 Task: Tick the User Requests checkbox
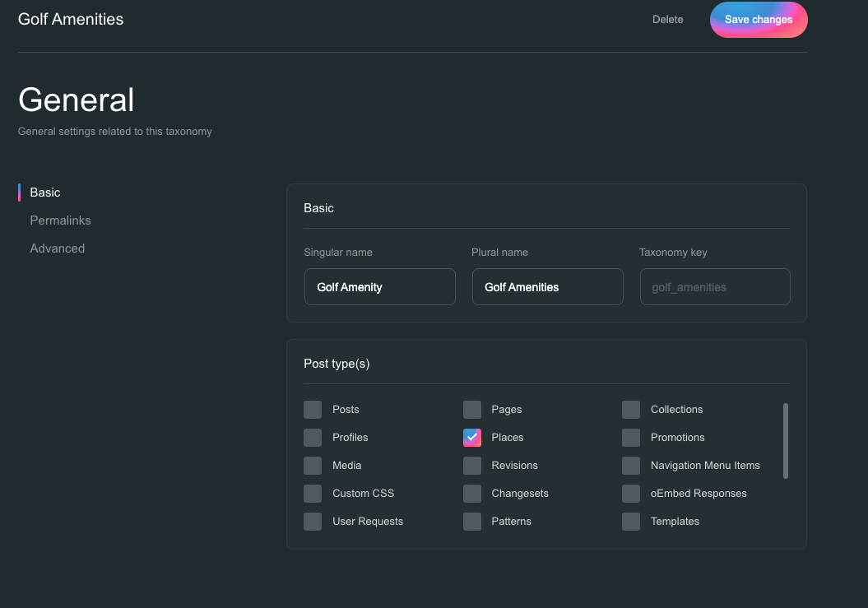point(313,522)
